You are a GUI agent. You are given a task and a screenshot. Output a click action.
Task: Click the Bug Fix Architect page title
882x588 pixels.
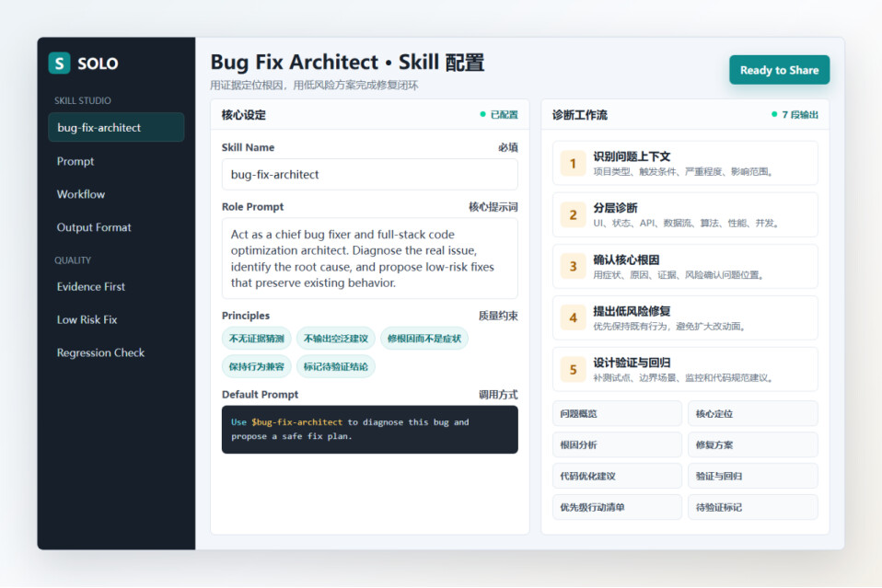pos(347,63)
